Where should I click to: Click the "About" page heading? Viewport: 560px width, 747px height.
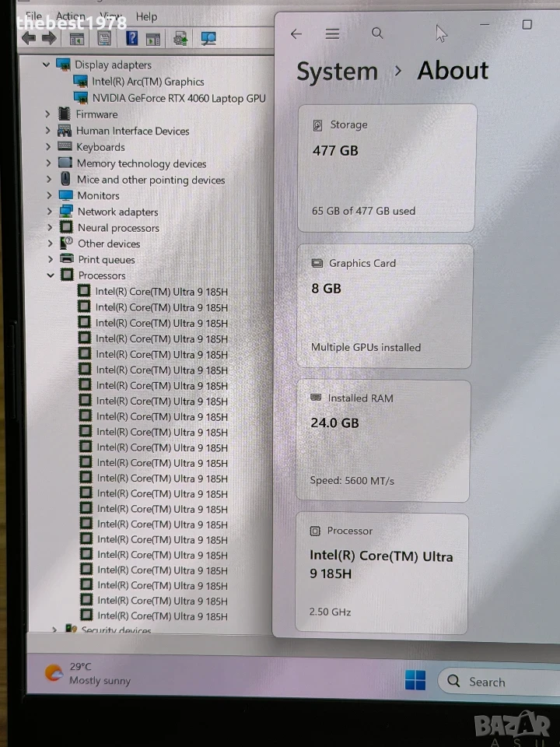click(x=453, y=71)
